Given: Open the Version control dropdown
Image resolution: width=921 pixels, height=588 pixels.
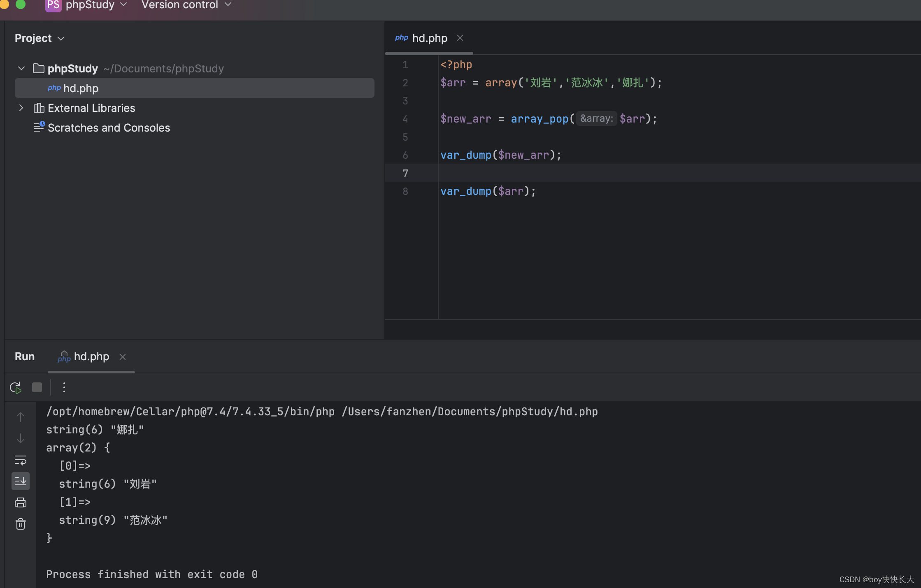Looking at the screenshot, I should pyautogui.click(x=187, y=5).
